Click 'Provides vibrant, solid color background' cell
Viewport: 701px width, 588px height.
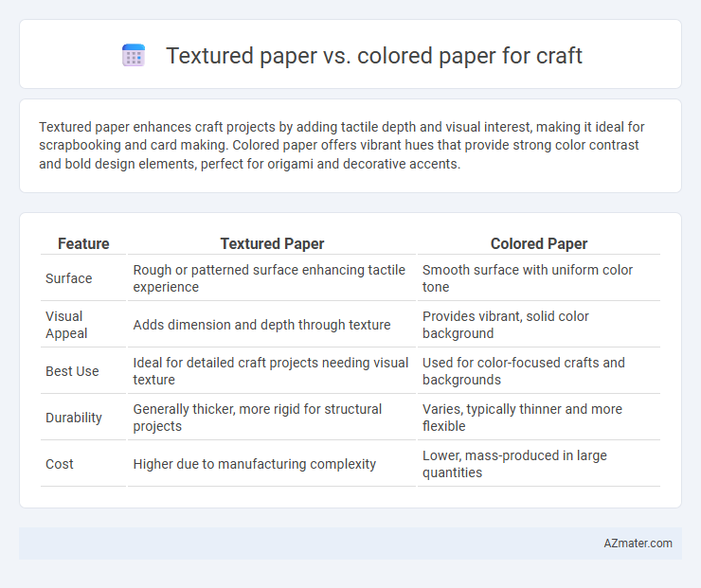(x=539, y=325)
